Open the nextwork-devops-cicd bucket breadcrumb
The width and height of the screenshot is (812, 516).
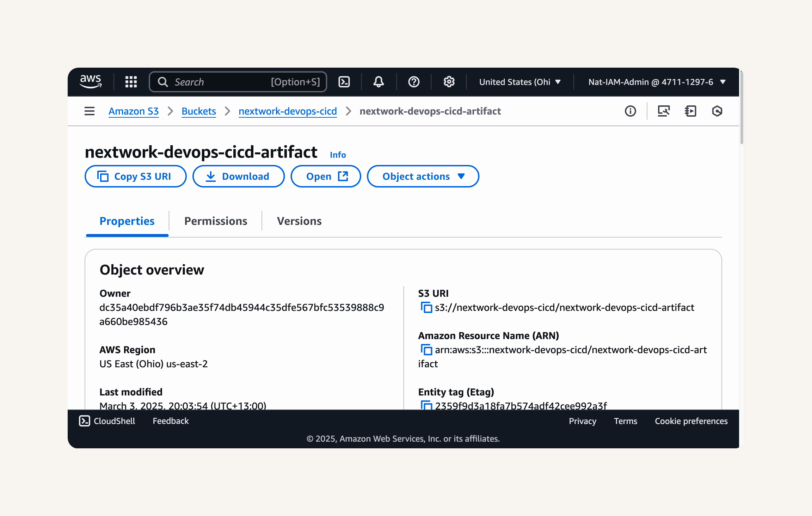pos(288,111)
